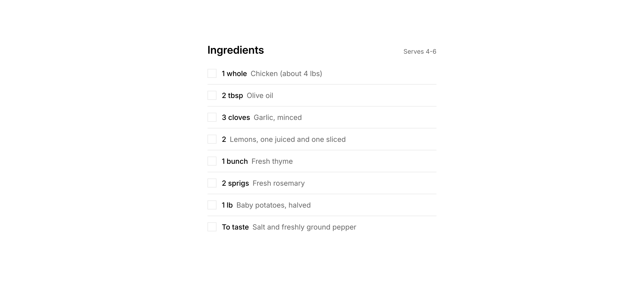This screenshot has width=644, height=281.
Task: Click the "Olive oil" ingredient name
Action: pos(260,96)
